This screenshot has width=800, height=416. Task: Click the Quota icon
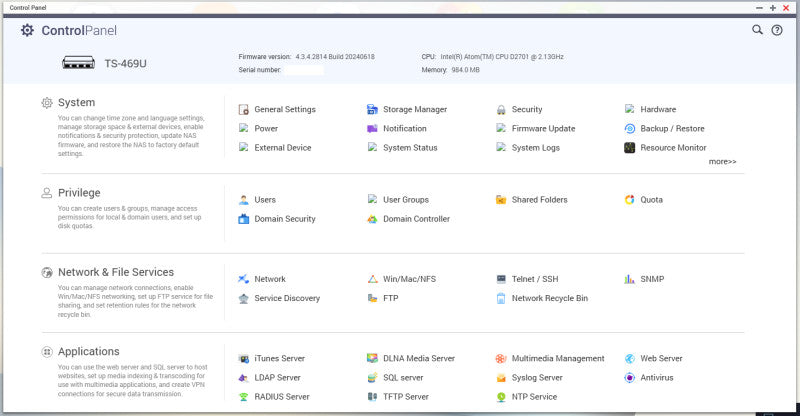[x=630, y=200]
